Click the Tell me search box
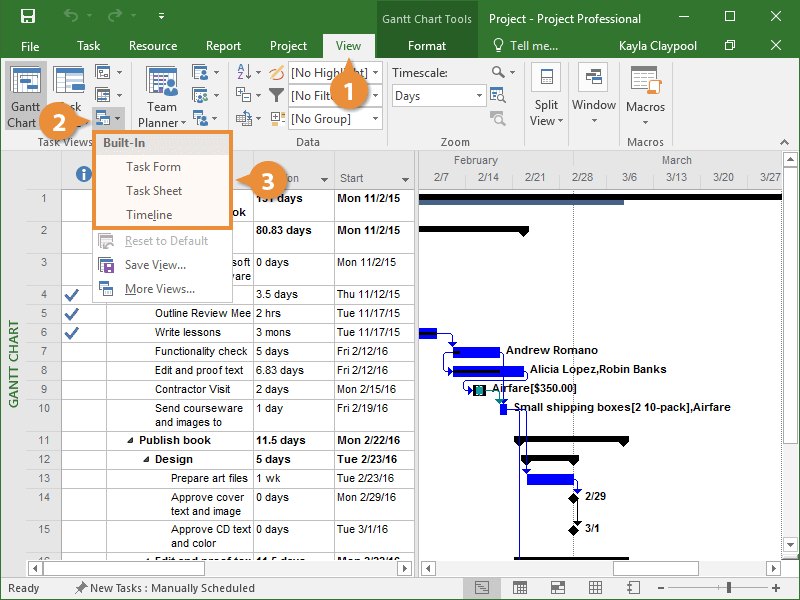 (x=526, y=46)
